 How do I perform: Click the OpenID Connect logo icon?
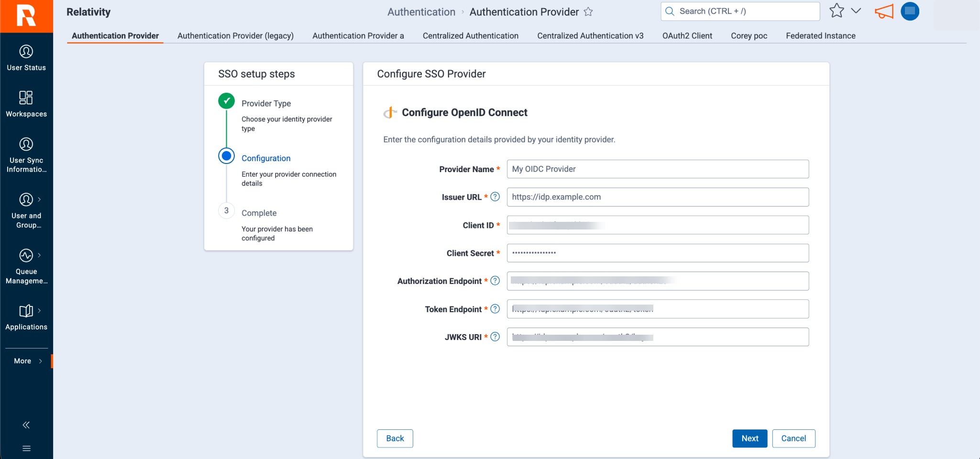[390, 112]
